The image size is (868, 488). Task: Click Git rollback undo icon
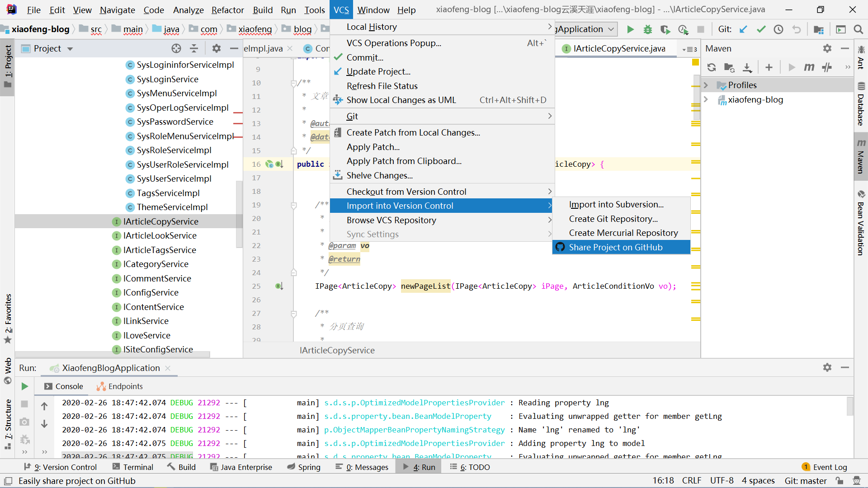[x=797, y=29]
